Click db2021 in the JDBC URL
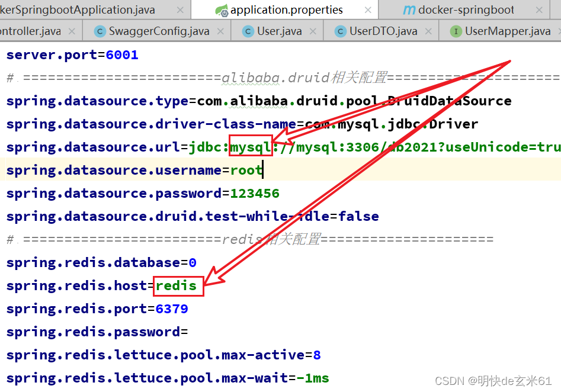 click(x=412, y=147)
